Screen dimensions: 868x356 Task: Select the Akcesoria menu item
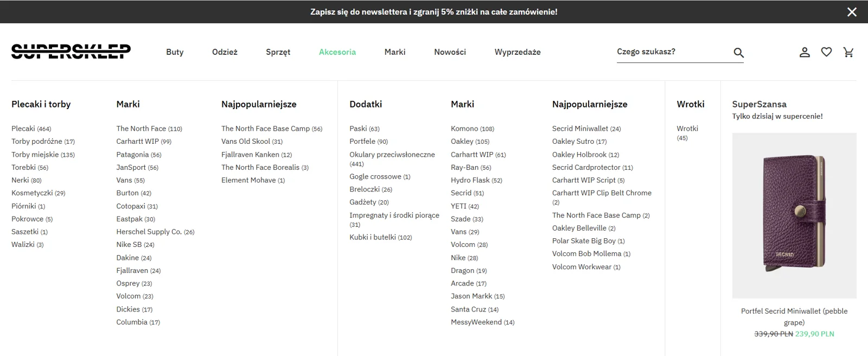coord(337,52)
